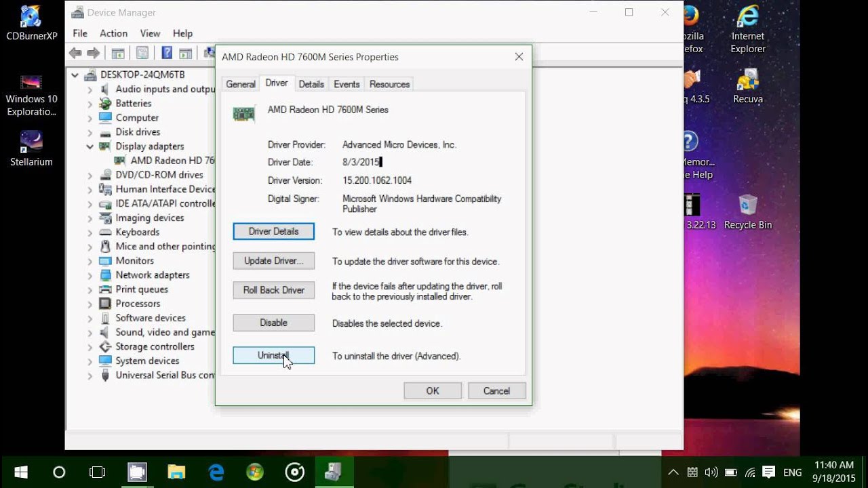Click the display card icon in Properties dialog

[x=243, y=114]
